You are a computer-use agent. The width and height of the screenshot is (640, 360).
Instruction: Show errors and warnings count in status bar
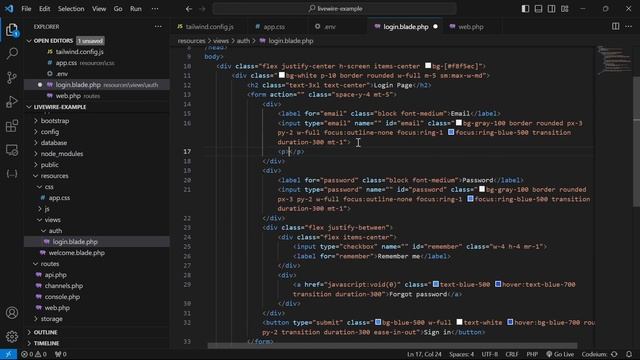point(34,354)
